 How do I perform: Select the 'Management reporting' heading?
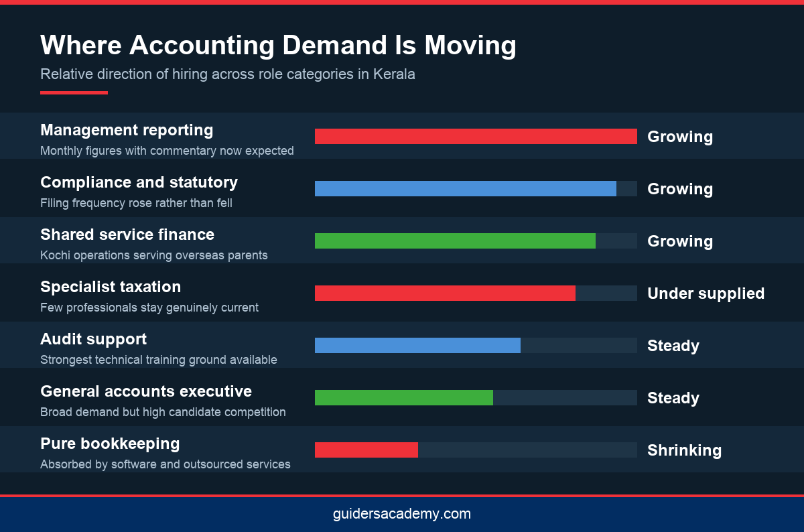coord(127,130)
